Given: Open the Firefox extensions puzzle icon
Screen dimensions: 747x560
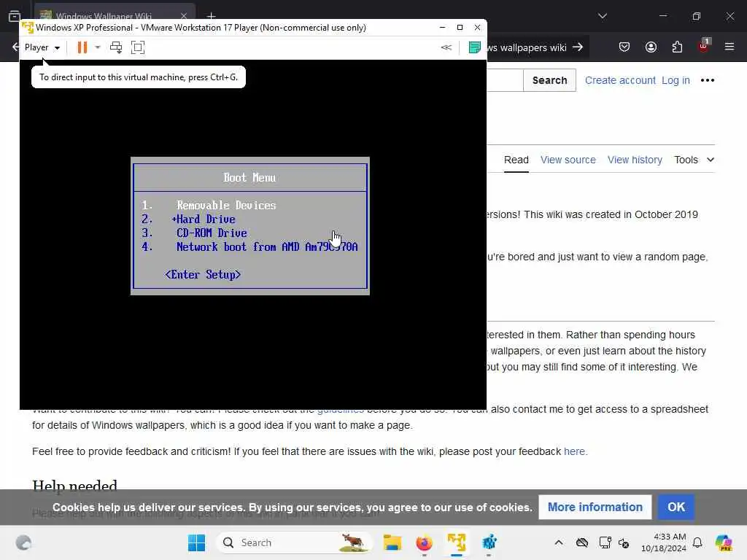Looking at the screenshot, I should (x=677, y=47).
